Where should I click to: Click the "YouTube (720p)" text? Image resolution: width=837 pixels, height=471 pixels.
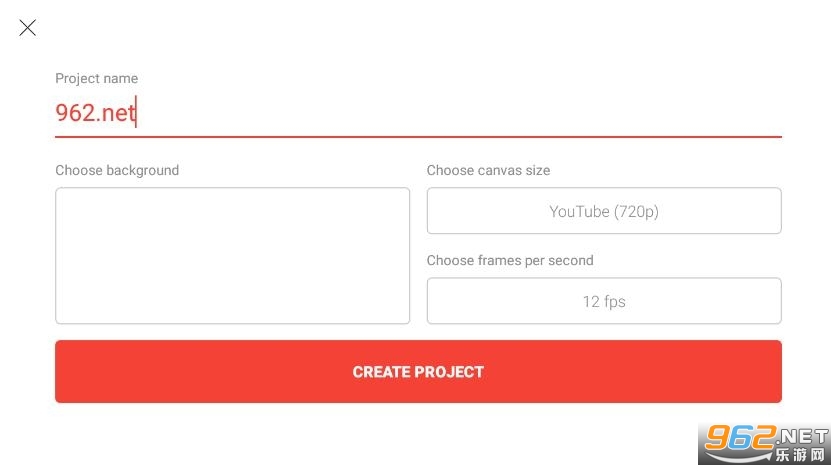click(x=604, y=211)
